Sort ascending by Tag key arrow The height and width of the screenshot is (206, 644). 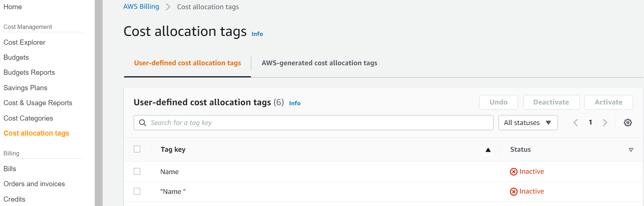point(488,150)
